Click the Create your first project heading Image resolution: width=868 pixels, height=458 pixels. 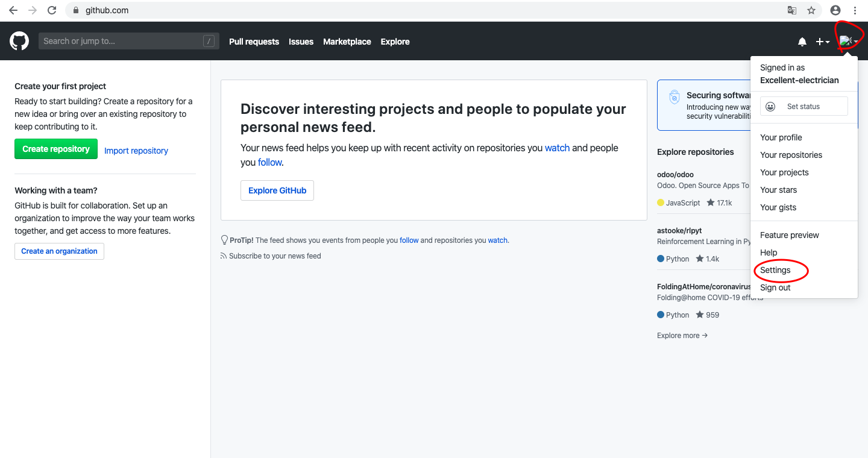(60, 86)
